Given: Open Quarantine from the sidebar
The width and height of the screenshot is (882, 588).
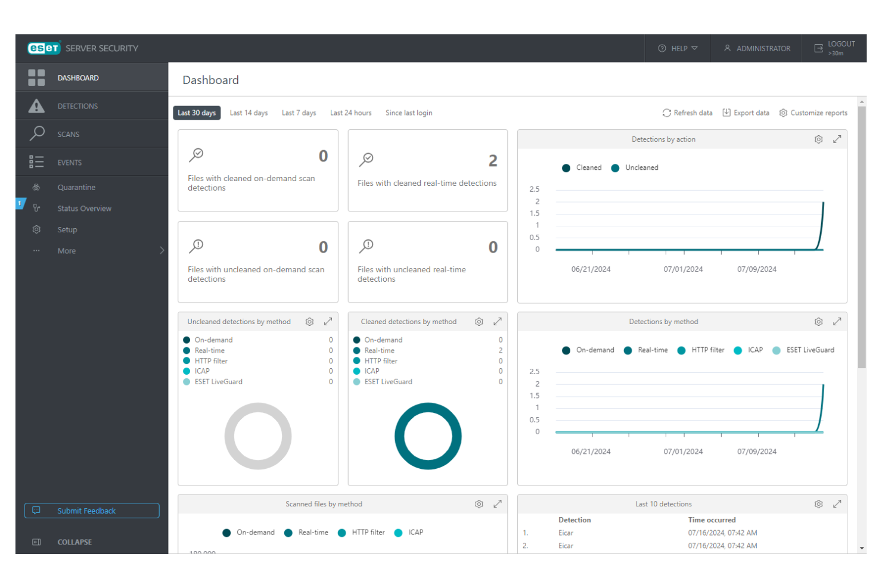Looking at the screenshot, I should point(76,187).
